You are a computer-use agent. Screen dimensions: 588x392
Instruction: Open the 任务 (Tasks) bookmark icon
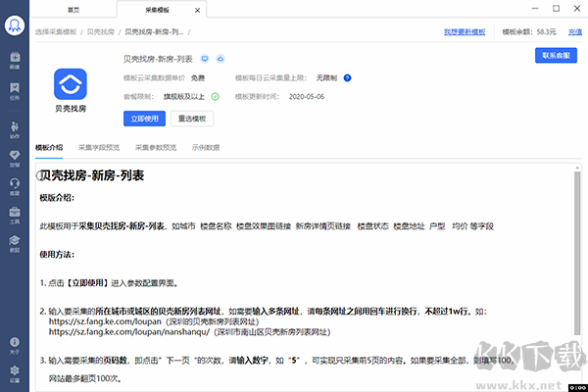pyautogui.click(x=15, y=91)
